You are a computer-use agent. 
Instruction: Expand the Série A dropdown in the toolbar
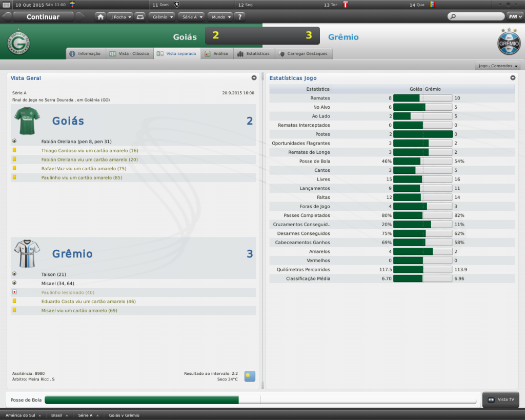point(192,16)
